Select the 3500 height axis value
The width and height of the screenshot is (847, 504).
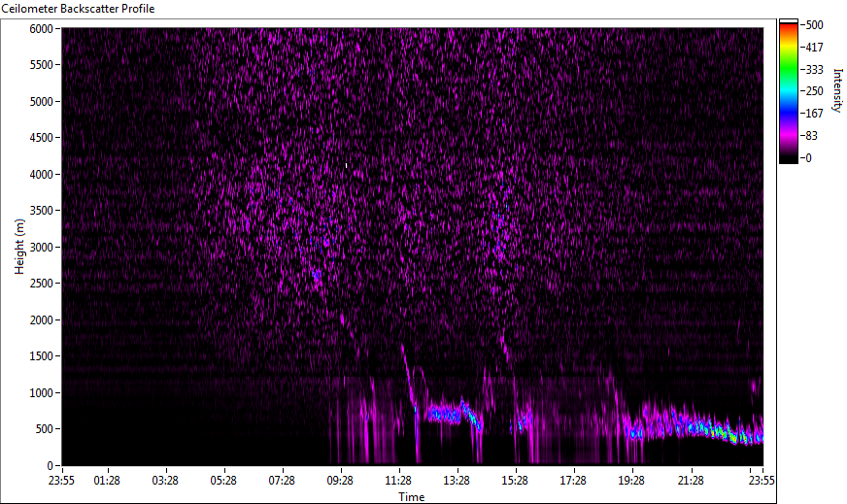pyautogui.click(x=41, y=212)
